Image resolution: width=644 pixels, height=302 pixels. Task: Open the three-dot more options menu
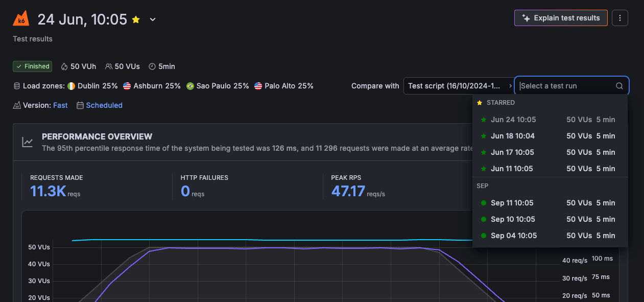[x=620, y=18]
